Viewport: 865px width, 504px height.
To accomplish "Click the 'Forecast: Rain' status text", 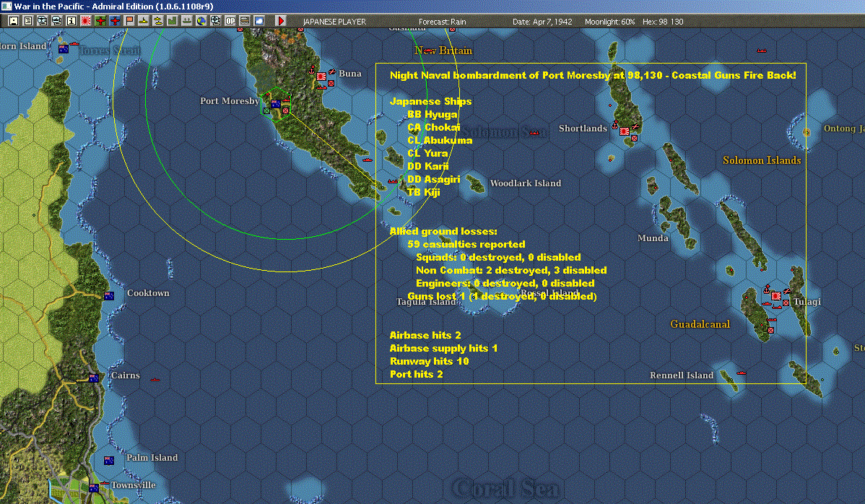I will 443,22.
